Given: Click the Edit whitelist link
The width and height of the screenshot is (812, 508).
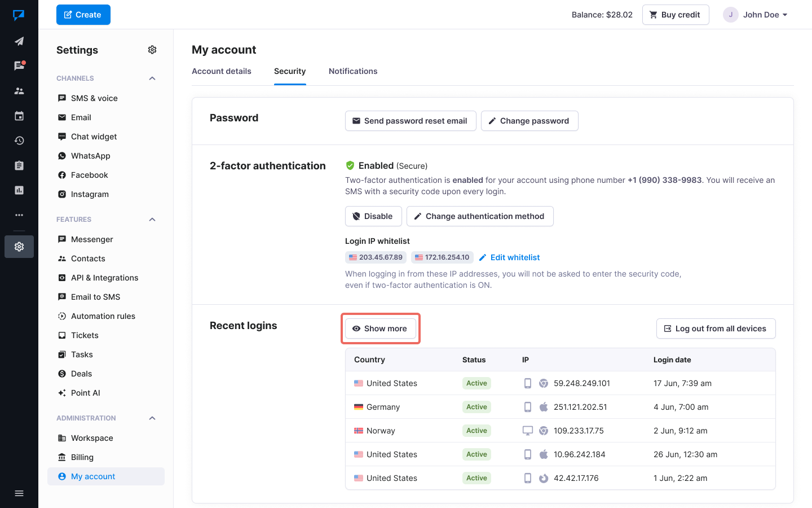Looking at the screenshot, I should tap(510, 257).
